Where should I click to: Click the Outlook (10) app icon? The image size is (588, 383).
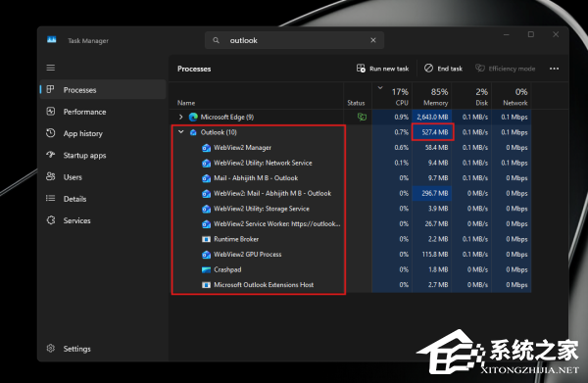[193, 132]
